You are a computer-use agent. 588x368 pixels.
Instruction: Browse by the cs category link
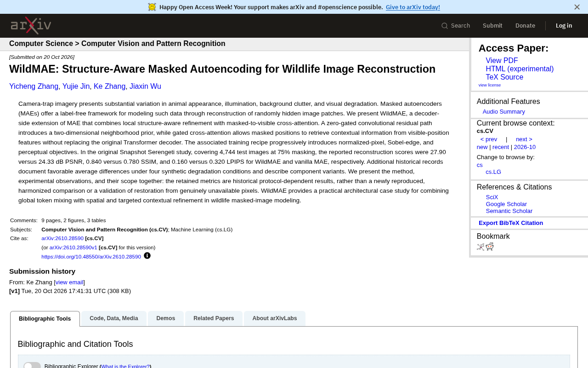[x=480, y=165]
